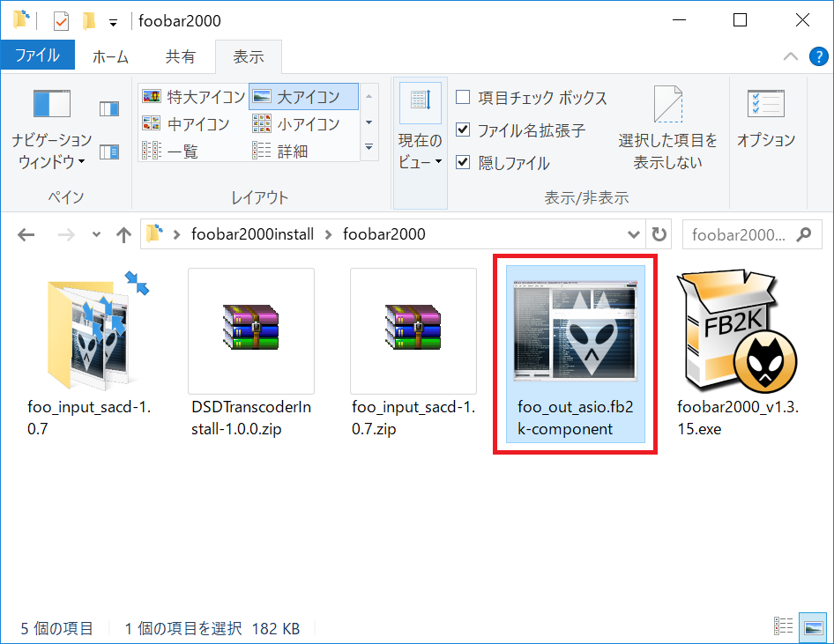Switch to details layout
Viewport: 834px width, 644px height.
pyautogui.click(x=280, y=152)
